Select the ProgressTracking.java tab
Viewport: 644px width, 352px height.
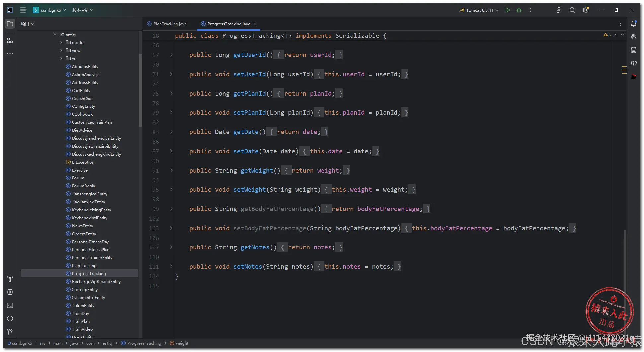coord(229,24)
